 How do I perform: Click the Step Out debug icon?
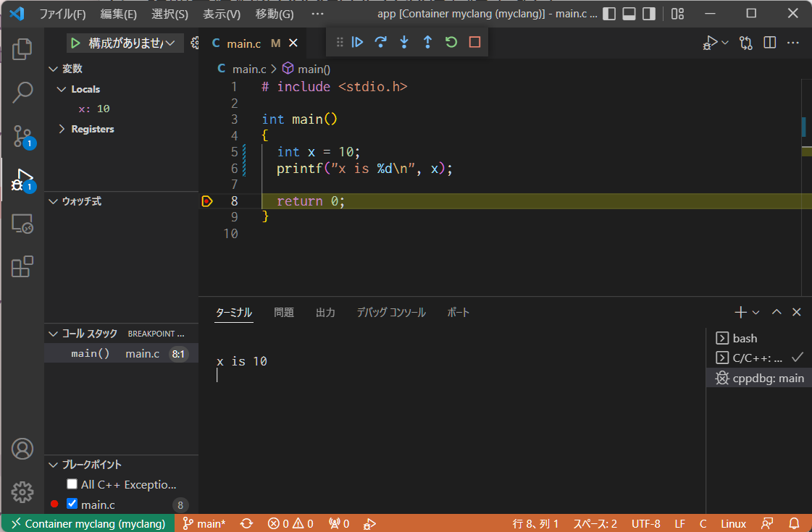[427, 42]
